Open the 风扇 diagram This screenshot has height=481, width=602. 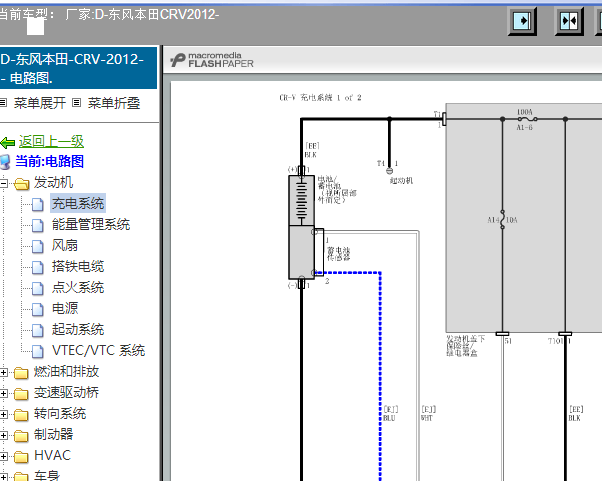[x=65, y=245]
